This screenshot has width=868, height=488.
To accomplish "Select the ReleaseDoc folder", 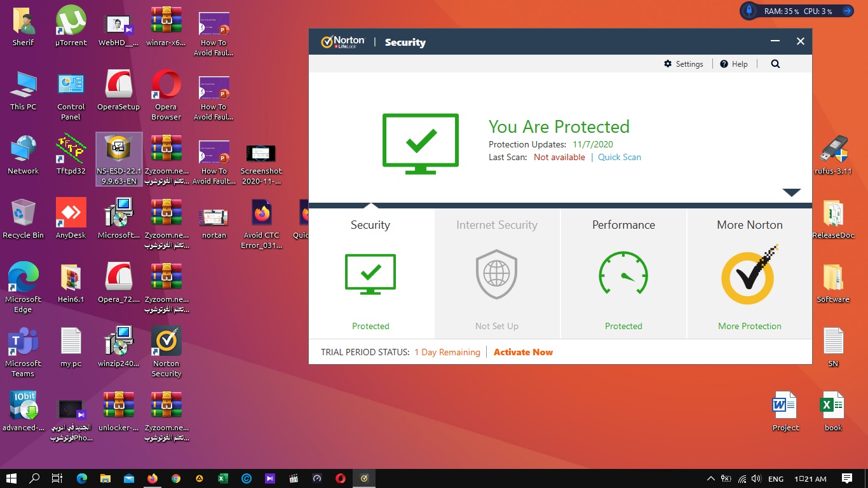I will pyautogui.click(x=833, y=219).
